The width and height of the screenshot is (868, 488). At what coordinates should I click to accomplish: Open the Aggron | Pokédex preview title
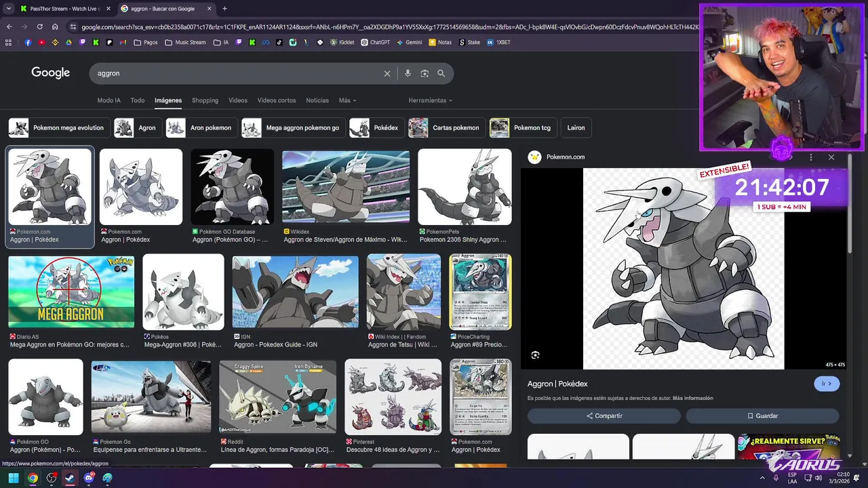[x=557, y=384]
